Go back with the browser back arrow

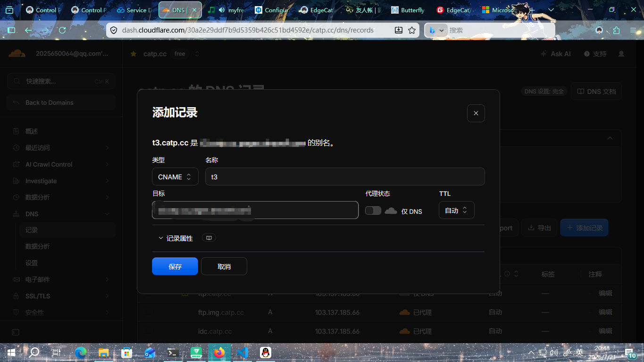(29, 30)
